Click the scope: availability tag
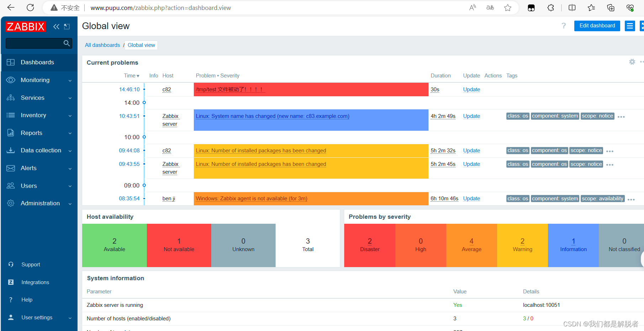The image size is (644, 331). (602, 199)
